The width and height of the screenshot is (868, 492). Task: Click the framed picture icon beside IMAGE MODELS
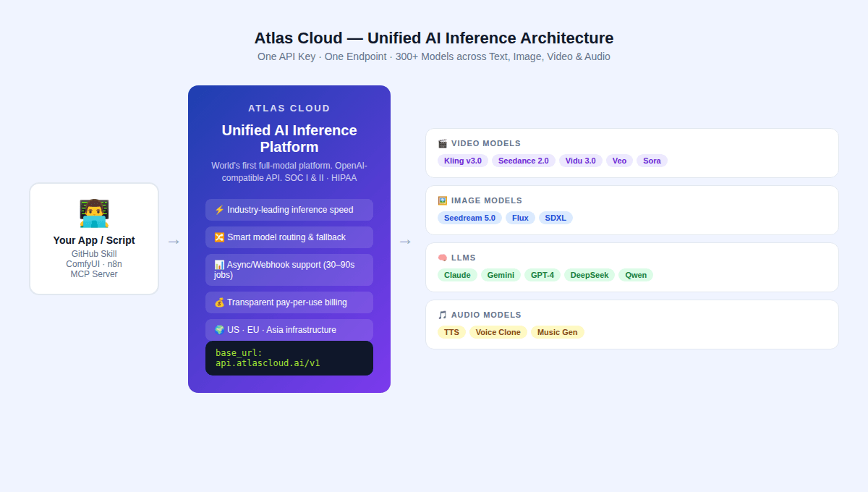442,200
